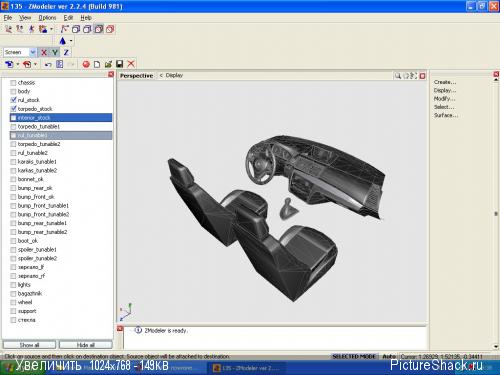Toggle Auto in the status bar
500x375 pixels.
point(389,356)
